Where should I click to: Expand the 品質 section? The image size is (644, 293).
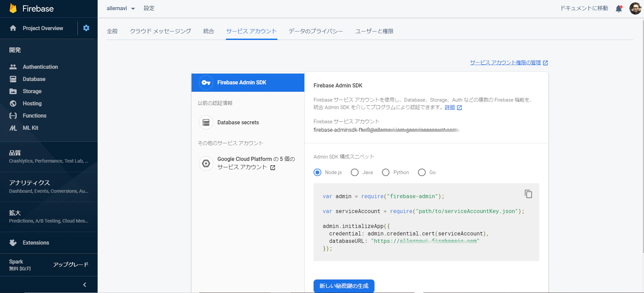click(49, 156)
